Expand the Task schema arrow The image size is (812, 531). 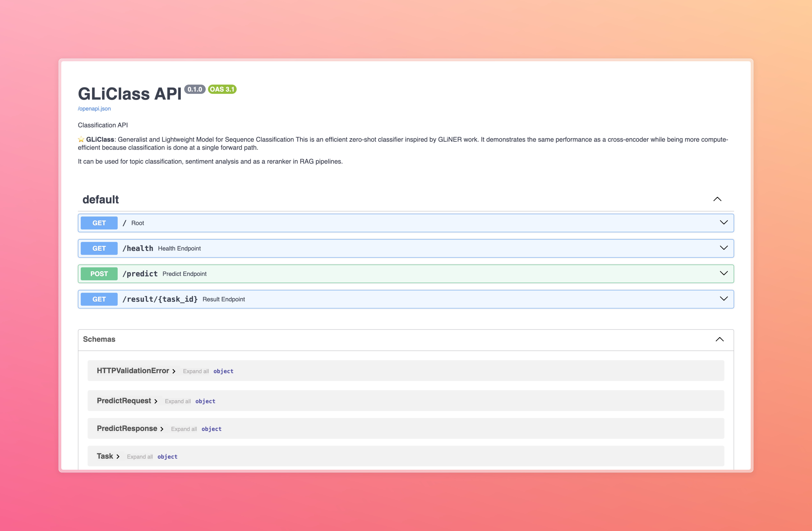(118, 457)
